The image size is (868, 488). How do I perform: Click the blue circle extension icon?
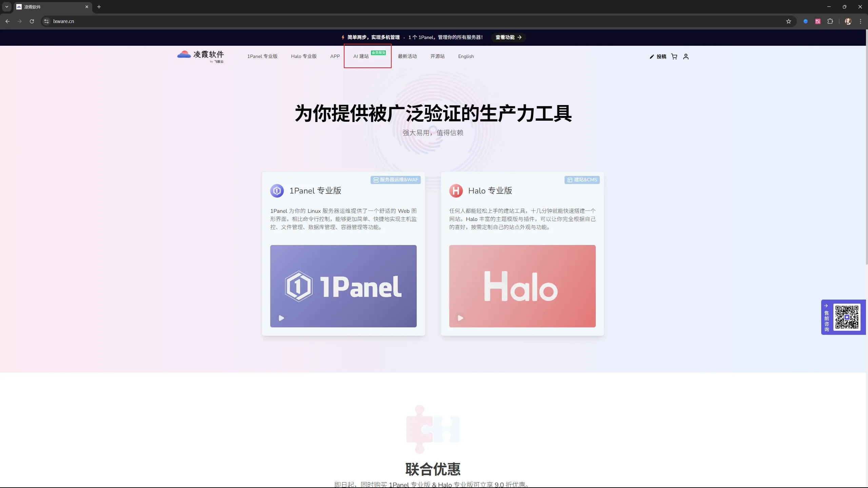click(806, 21)
